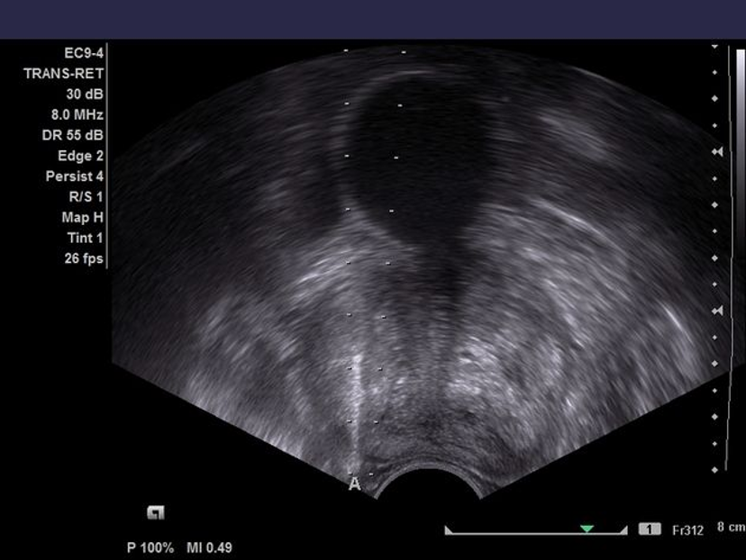Click the upper focal zone arrow marker
The width and height of the screenshot is (746, 560).
[717, 151]
